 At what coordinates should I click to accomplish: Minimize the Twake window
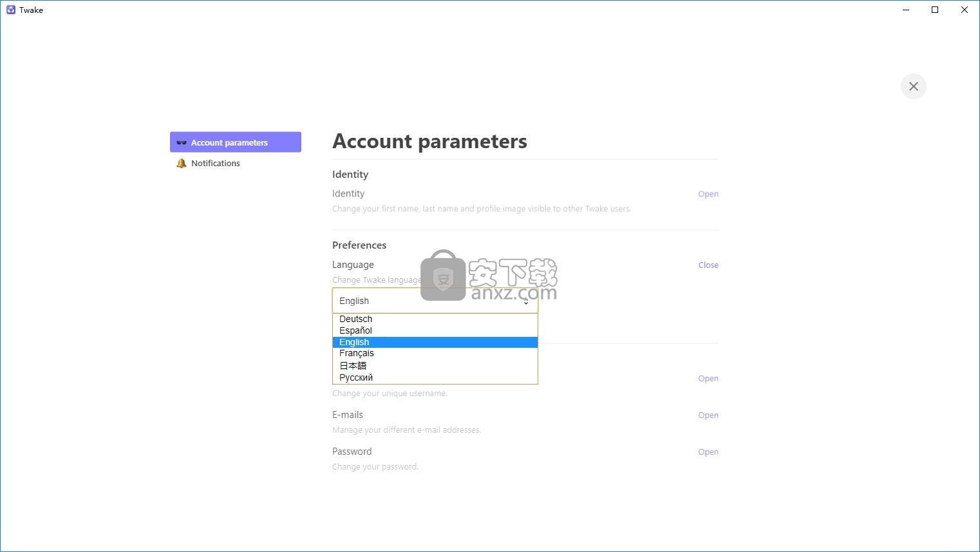click(906, 10)
